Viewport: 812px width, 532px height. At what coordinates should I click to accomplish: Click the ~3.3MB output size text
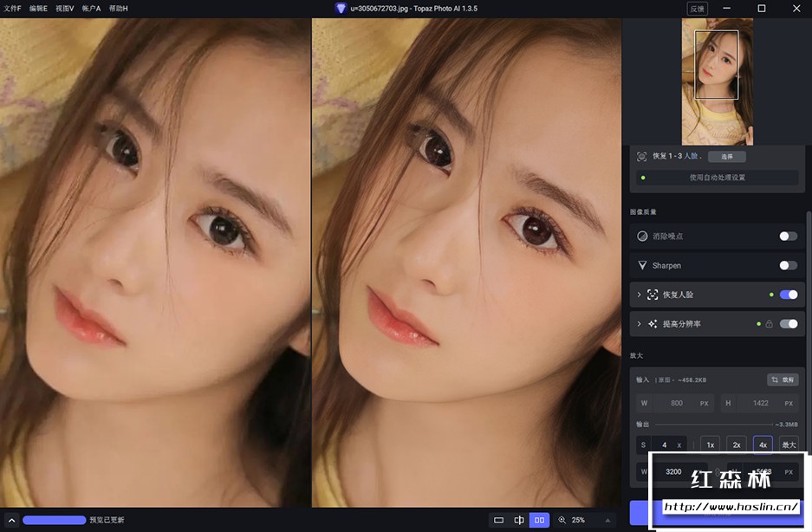pyautogui.click(x=786, y=425)
